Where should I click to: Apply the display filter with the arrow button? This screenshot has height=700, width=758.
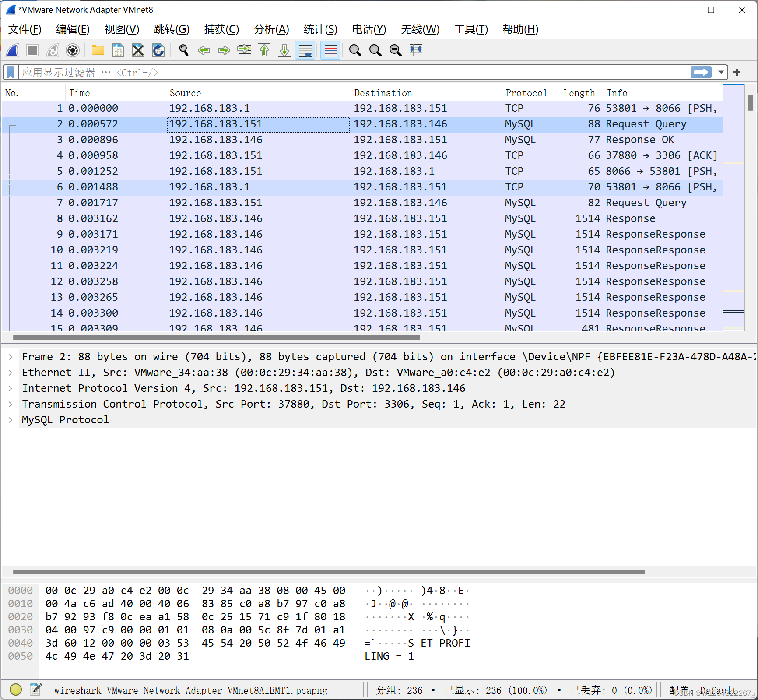[701, 72]
